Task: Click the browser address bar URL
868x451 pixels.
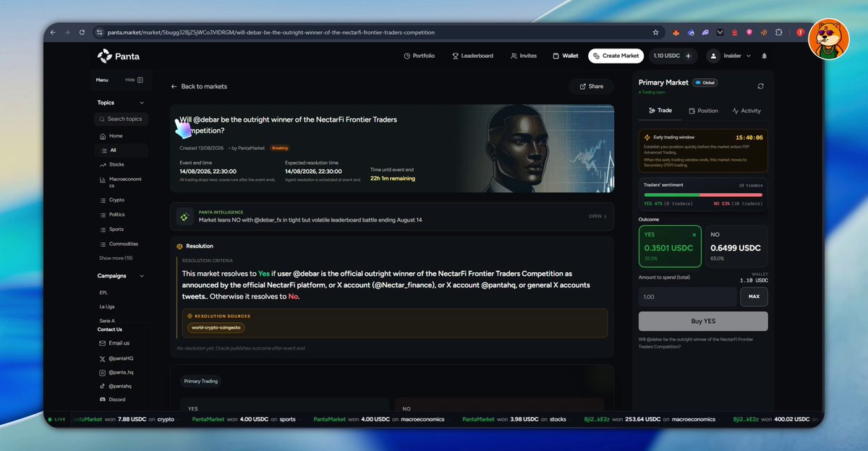Action: pyautogui.click(x=271, y=33)
